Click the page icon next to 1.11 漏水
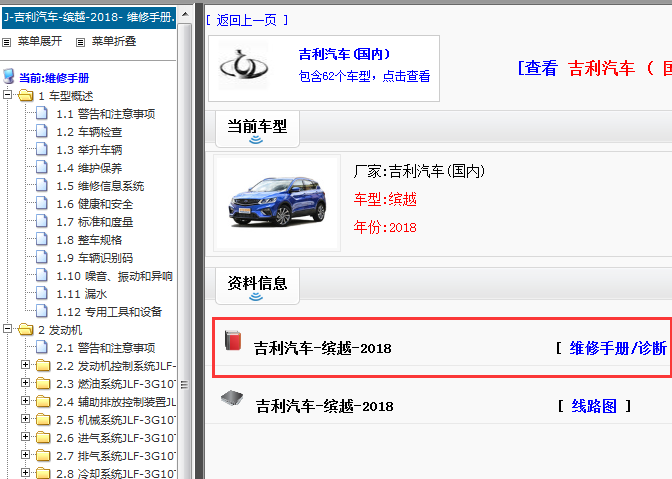The height and width of the screenshot is (479, 672). click(x=42, y=293)
